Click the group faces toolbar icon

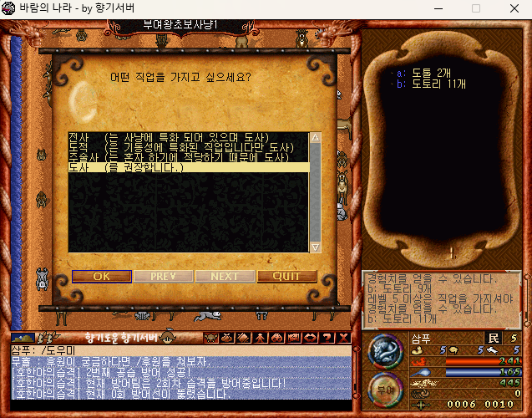[277, 338]
